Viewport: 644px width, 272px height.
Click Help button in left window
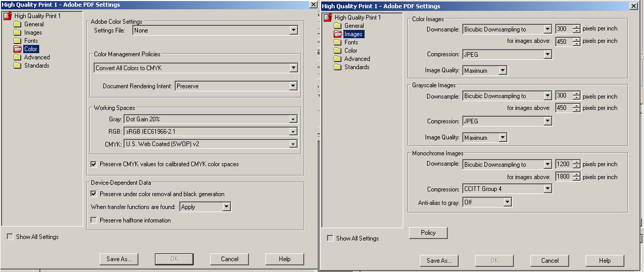tap(285, 259)
